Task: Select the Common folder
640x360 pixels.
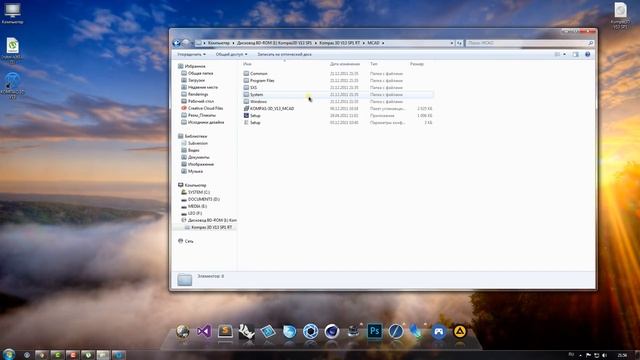Action: pos(258,73)
